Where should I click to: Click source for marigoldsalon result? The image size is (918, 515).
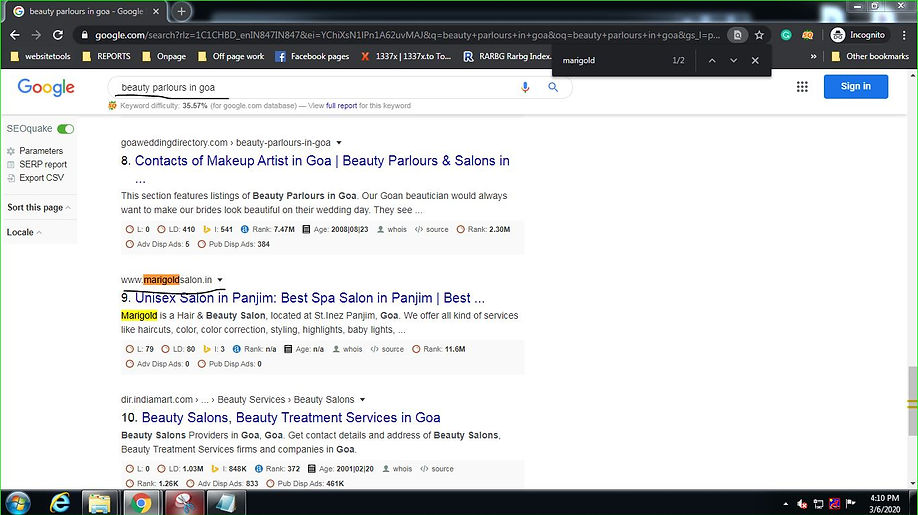(x=388, y=349)
